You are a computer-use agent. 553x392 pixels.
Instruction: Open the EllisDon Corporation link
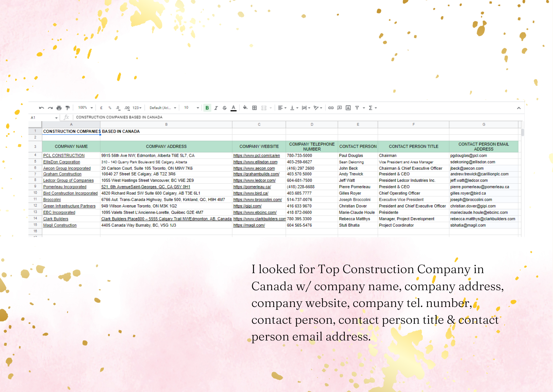[x=62, y=162]
